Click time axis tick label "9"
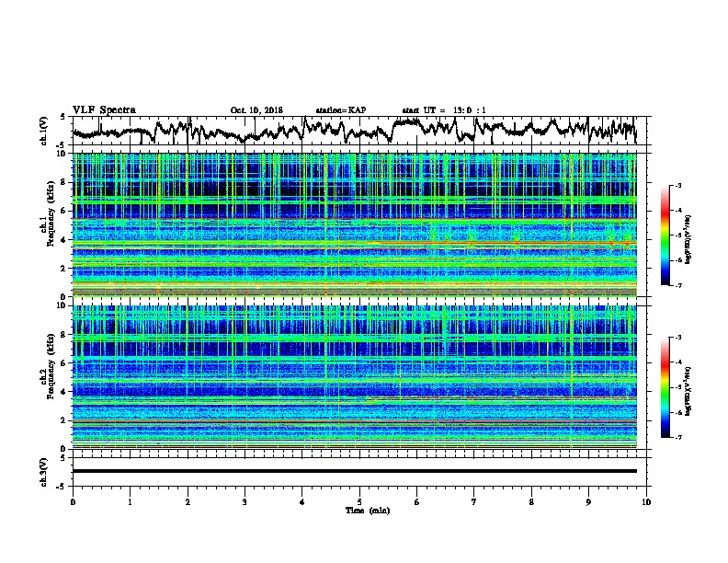The width and height of the screenshot is (728, 563). tap(588, 502)
